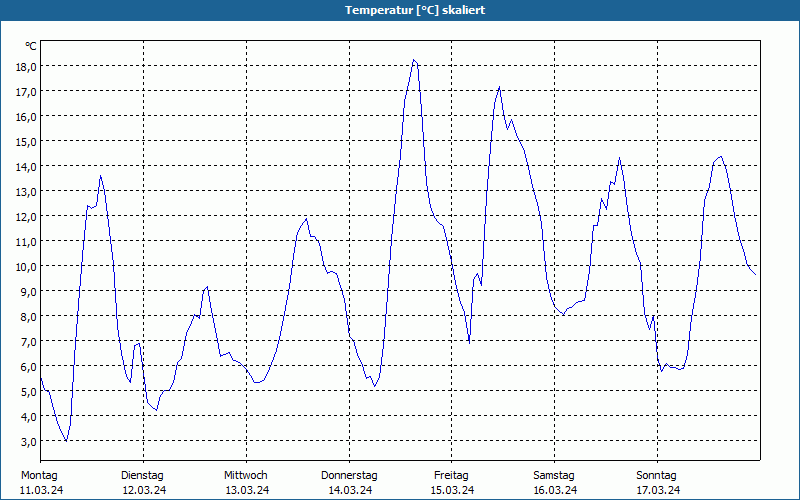Select the Dienstag day label
The width and height of the screenshot is (800, 500).
(142, 475)
